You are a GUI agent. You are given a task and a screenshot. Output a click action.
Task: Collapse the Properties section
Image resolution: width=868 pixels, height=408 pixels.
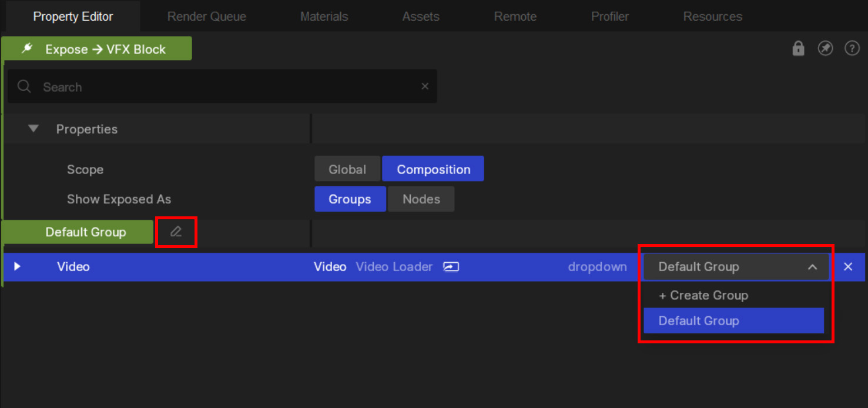coord(33,129)
